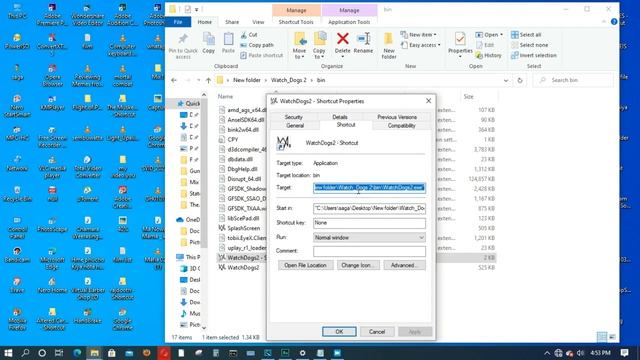Select amd_ags_x64.dll in file list
This screenshot has width=640, height=360.
[242, 110]
